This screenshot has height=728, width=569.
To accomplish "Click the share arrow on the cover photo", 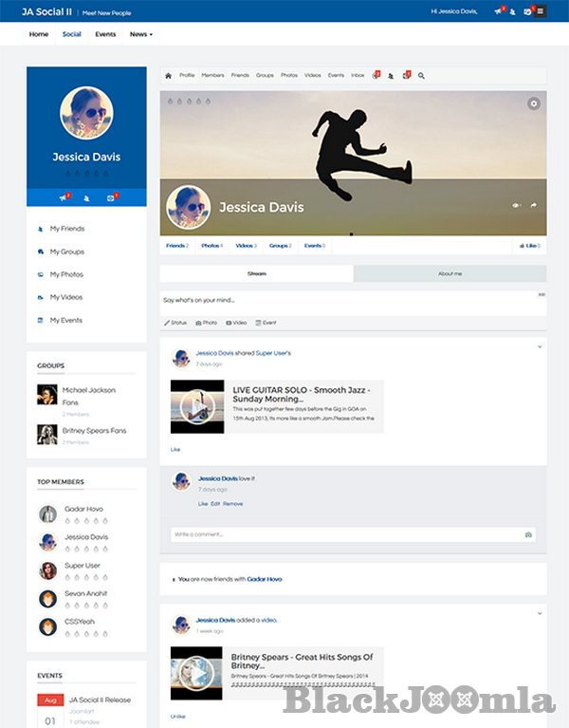I will click(533, 205).
